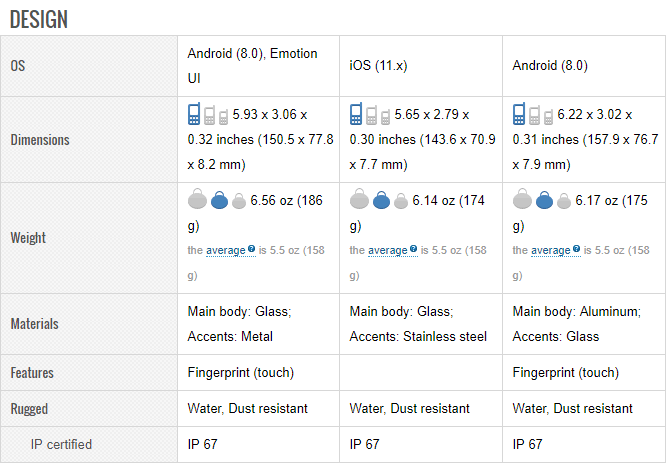Click question mark icon under 6.17 oz weight
The height and width of the screenshot is (473, 666).
576,249
